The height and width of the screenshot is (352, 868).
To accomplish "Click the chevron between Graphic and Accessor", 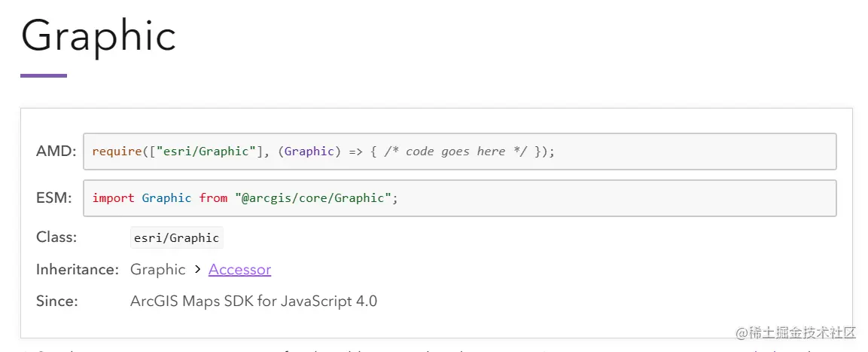I will coord(197,270).
